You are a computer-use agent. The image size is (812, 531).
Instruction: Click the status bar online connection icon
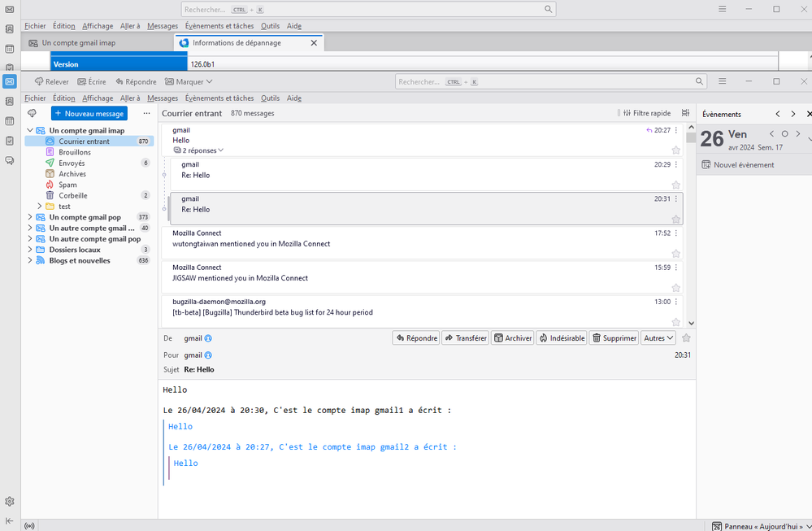(x=29, y=526)
